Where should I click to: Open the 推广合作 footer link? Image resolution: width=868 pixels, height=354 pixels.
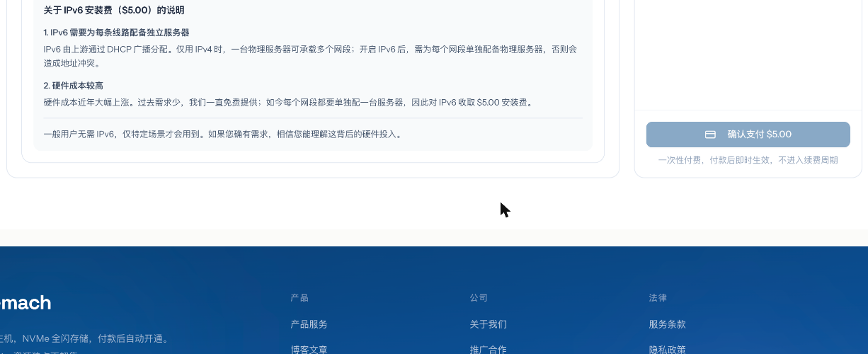[x=488, y=350]
